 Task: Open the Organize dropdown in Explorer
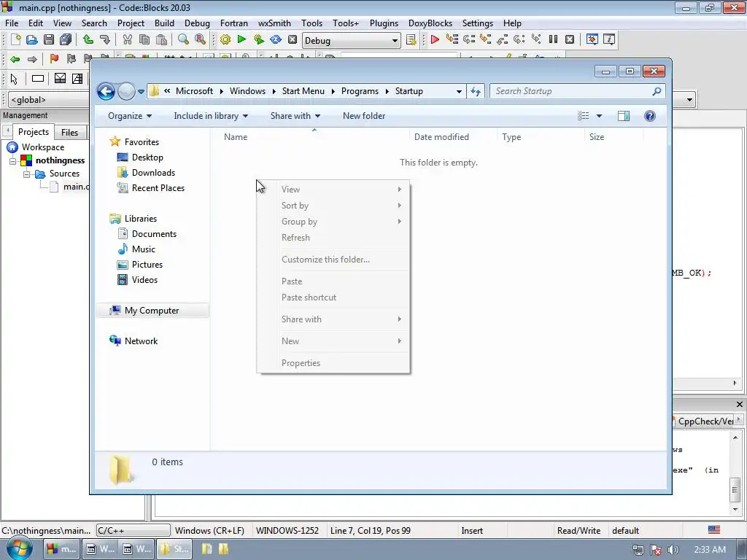pyautogui.click(x=130, y=116)
